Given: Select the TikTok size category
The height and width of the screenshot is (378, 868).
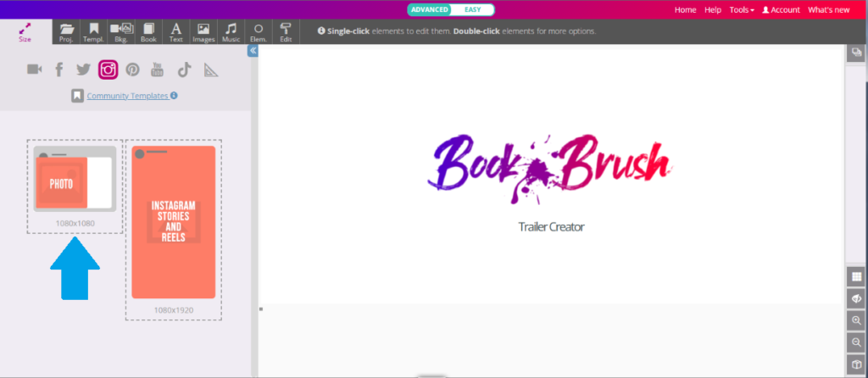Looking at the screenshot, I should [184, 69].
